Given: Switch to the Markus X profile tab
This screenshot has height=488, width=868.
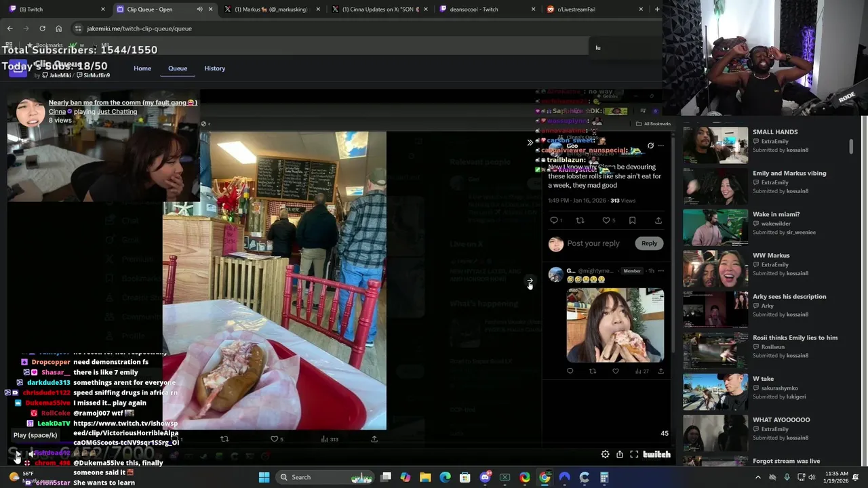Looking at the screenshot, I should pyautogui.click(x=272, y=9).
